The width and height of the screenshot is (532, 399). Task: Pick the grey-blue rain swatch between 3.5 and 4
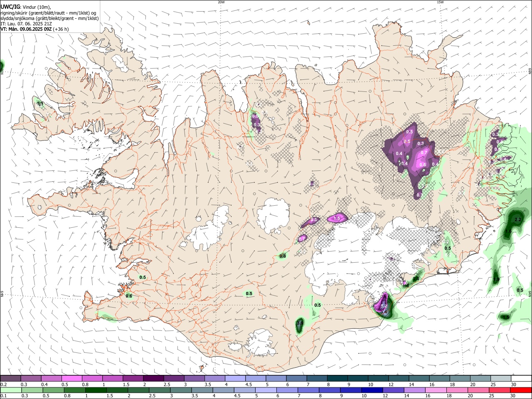click(x=202, y=390)
